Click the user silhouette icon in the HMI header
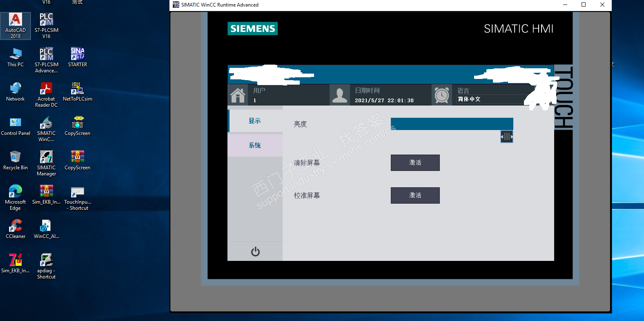Screen dimensions: 644x321 pos(340,95)
